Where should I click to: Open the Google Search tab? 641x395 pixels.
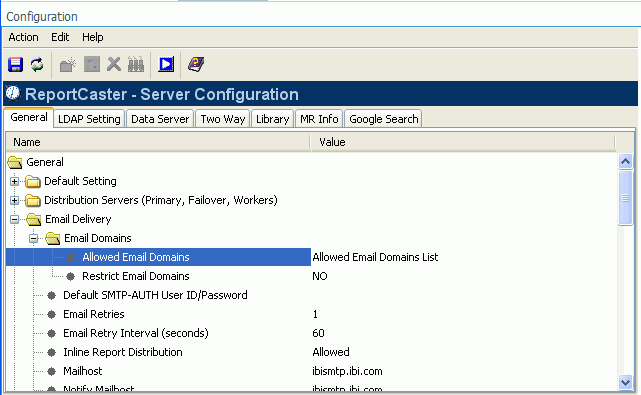pos(383,119)
